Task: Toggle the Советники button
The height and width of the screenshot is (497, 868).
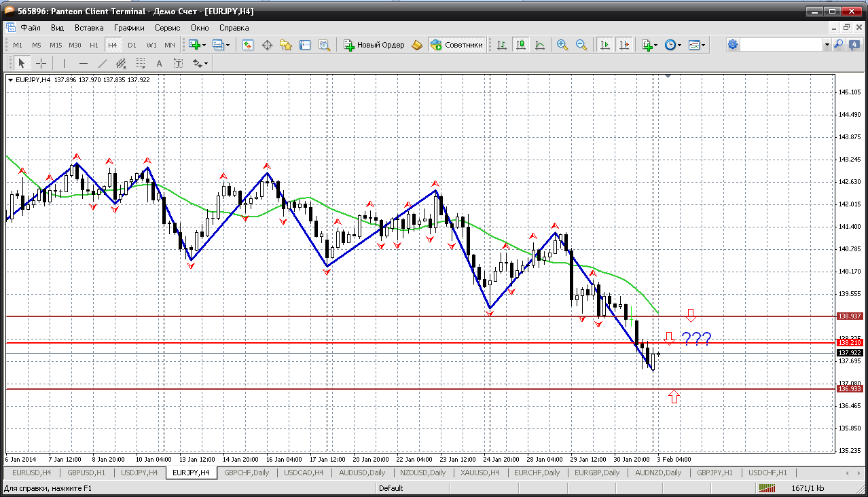Action: tap(456, 45)
